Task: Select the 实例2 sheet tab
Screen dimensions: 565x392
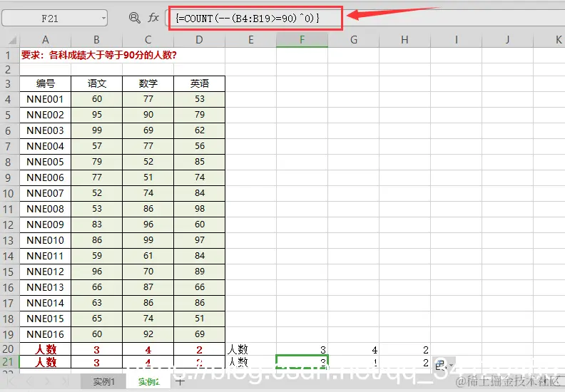Action: tap(149, 381)
